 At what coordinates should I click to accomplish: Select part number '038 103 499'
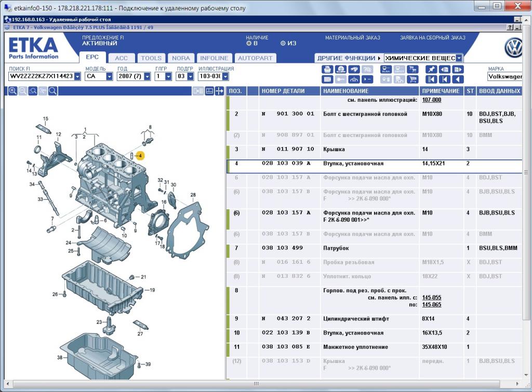[282, 248]
